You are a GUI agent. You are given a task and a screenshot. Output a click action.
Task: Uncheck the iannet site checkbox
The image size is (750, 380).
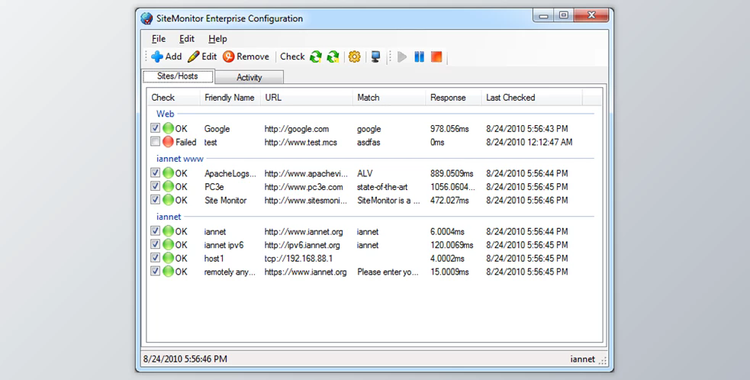(155, 231)
